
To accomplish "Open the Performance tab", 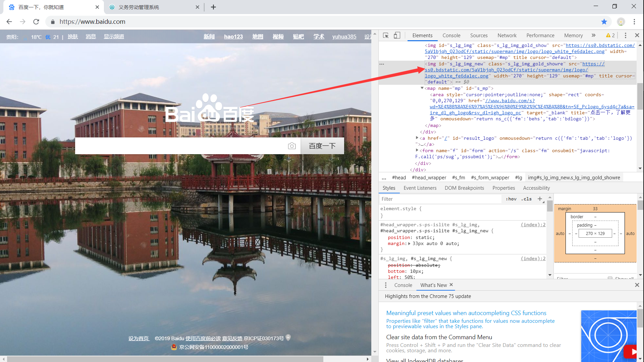I will [540, 36].
